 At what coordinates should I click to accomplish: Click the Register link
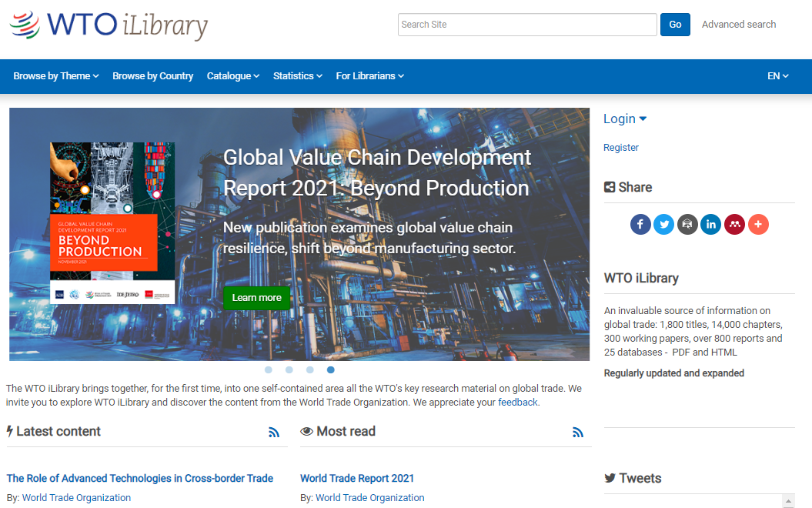click(621, 148)
